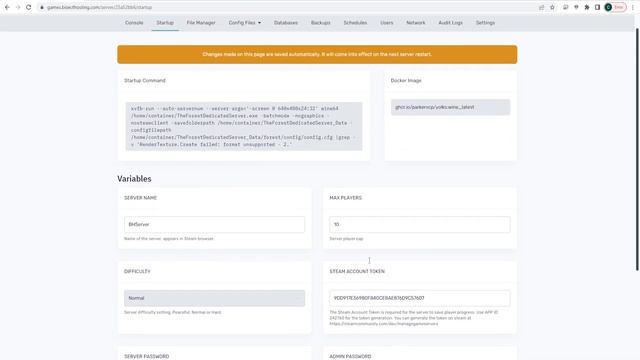This screenshot has height=360, width=640.
Task: Reload the page with the refresh icon
Action: 29,7
